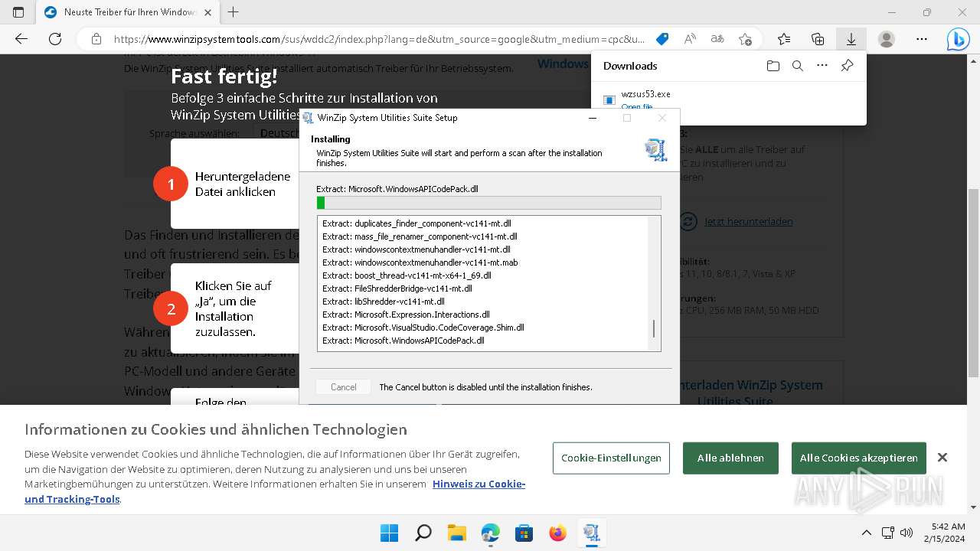Click the browser page vertical scrollbar

[973, 283]
